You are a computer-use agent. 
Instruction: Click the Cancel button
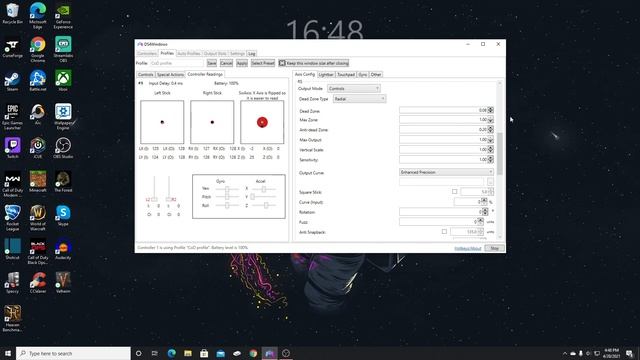pos(226,63)
